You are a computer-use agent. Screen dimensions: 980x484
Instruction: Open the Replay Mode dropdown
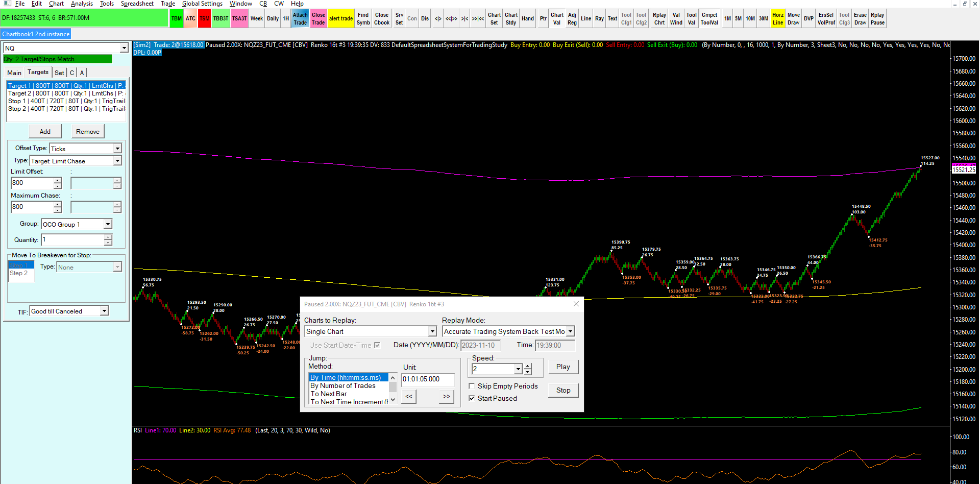[x=570, y=332]
